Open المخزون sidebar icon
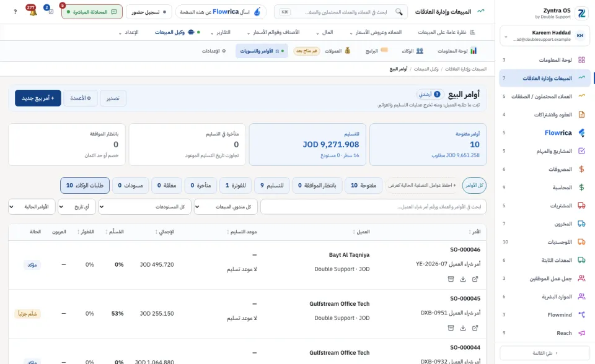The width and height of the screenshot is (595, 364). click(581, 223)
